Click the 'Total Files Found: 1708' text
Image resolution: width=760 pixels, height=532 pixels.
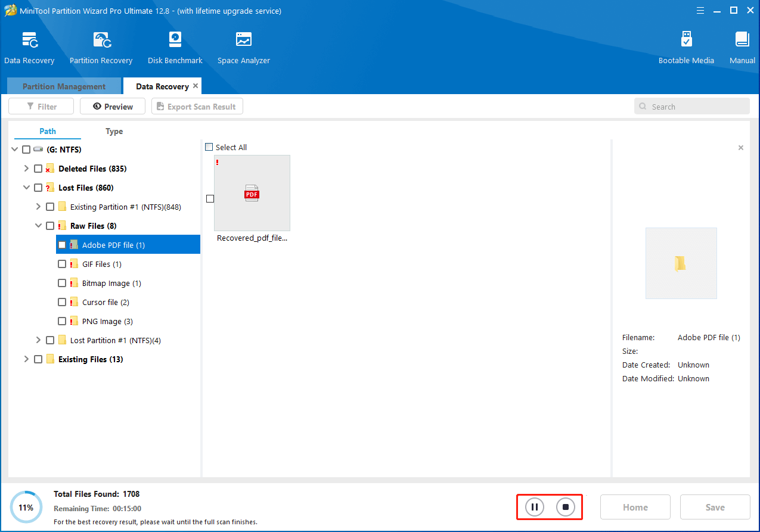click(x=97, y=494)
